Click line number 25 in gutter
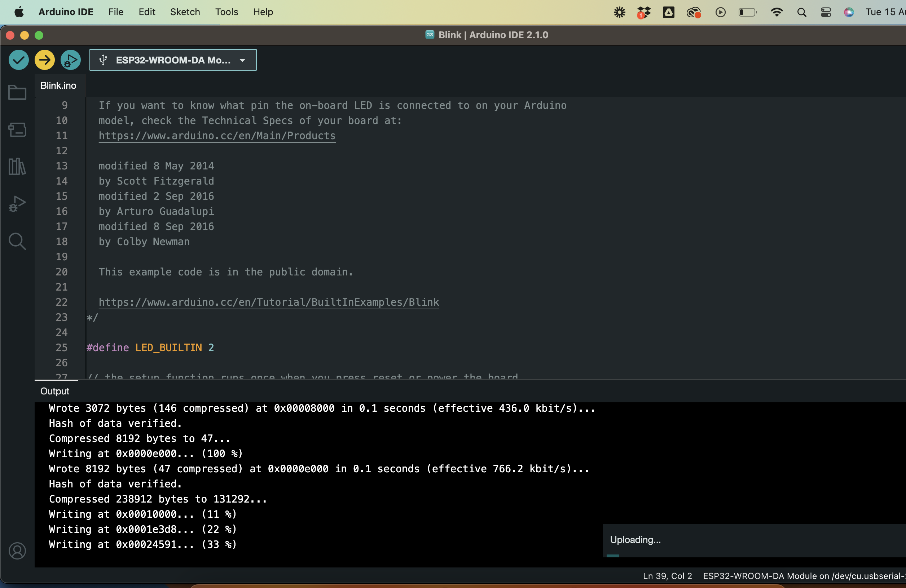The width and height of the screenshot is (906, 588). (61, 348)
